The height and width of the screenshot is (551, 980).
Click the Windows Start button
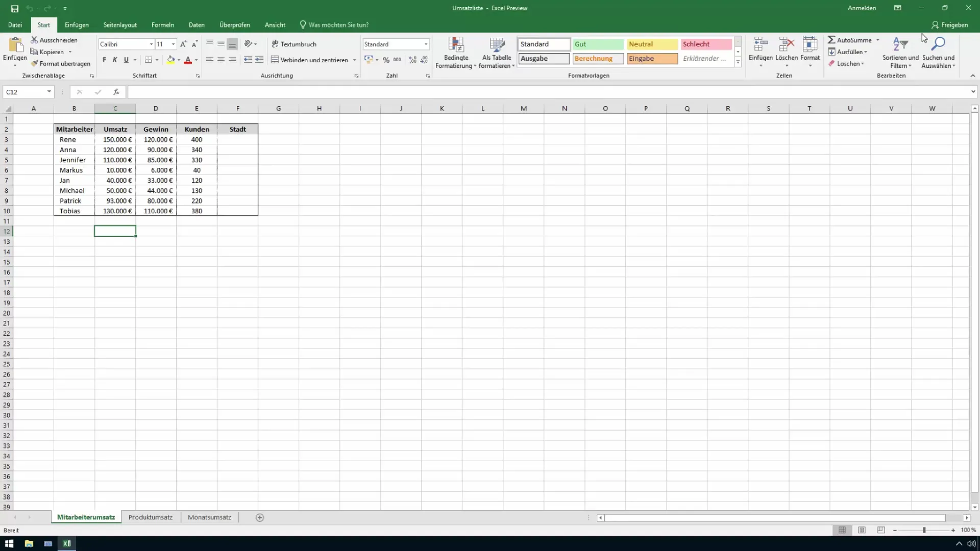9,543
